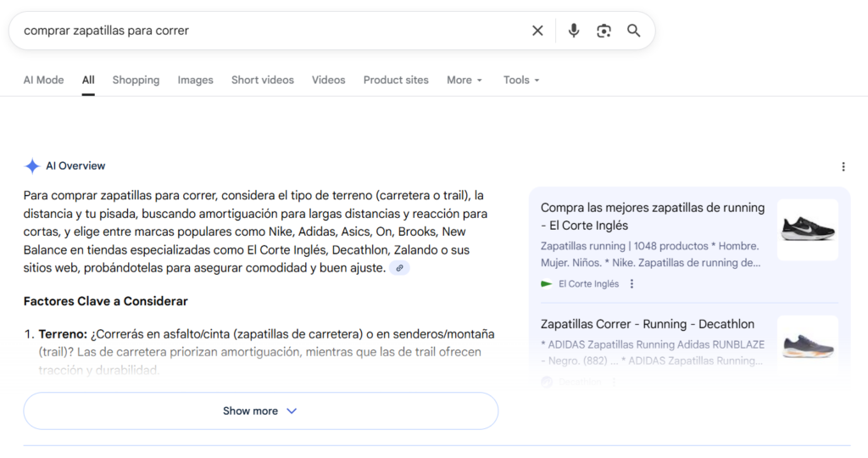The image size is (868, 458).
Task: Start voice search with microphone icon
Action: (574, 31)
